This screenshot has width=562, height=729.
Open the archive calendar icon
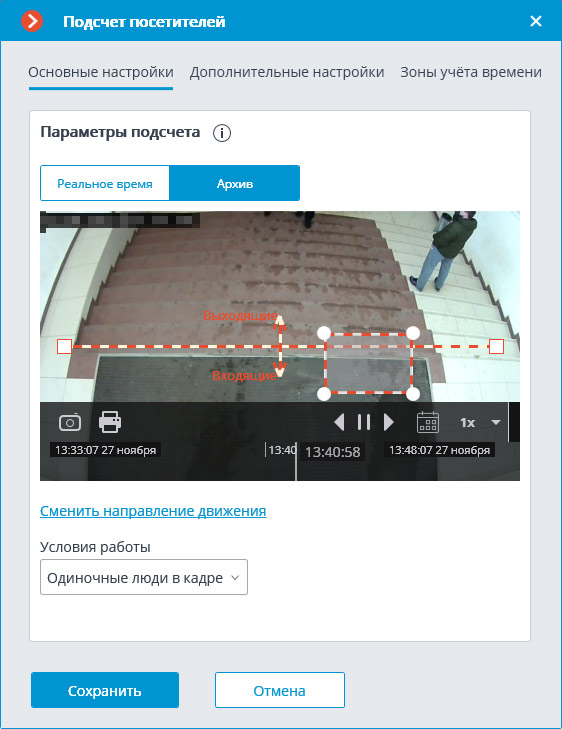[428, 422]
